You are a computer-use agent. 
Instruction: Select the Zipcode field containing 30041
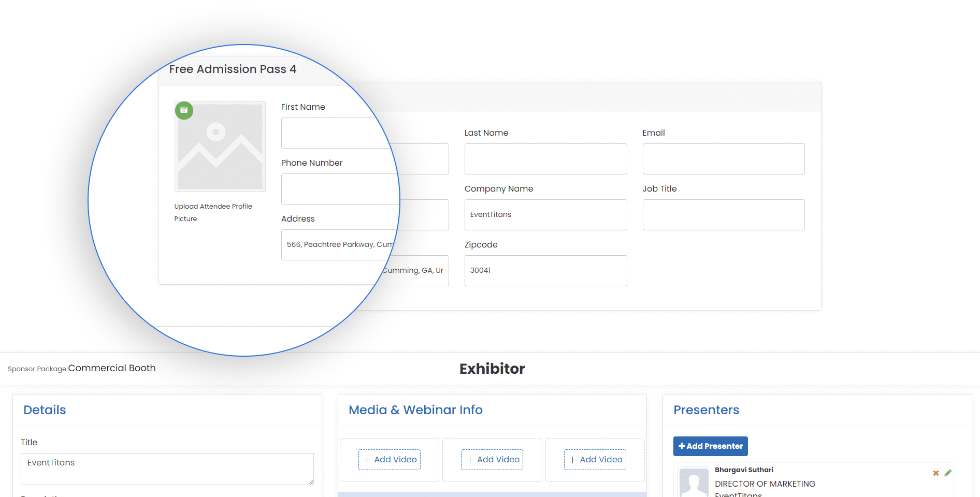click(x=545, y=271)
